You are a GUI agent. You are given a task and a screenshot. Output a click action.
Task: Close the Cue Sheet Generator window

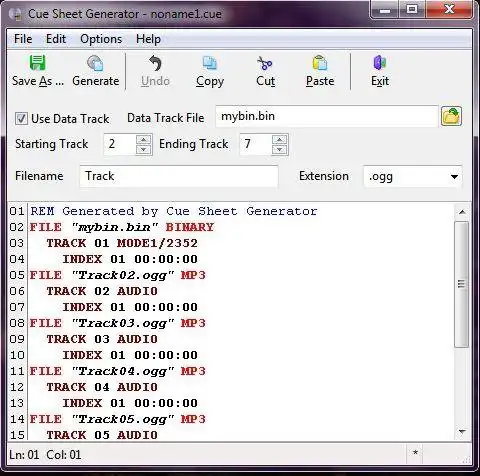coord(449,10)
